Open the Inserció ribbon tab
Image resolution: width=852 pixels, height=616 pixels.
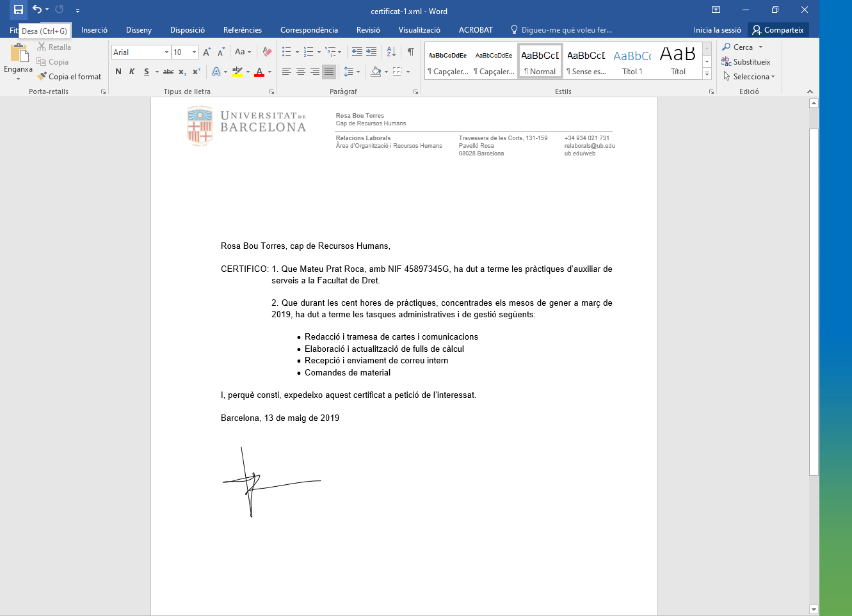pyautogui.click(x=94, y=30)
